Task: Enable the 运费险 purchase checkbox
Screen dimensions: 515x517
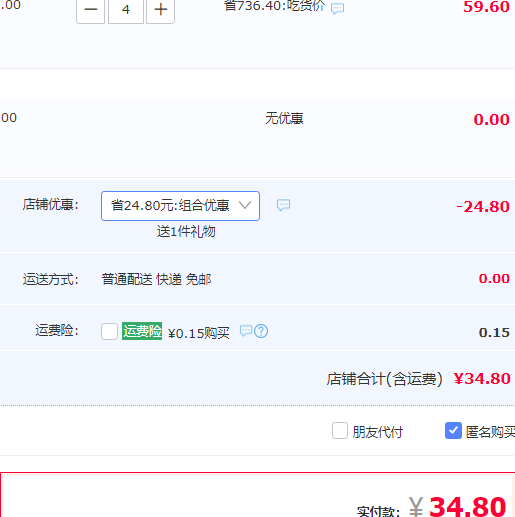Action: tap(109, 331)
